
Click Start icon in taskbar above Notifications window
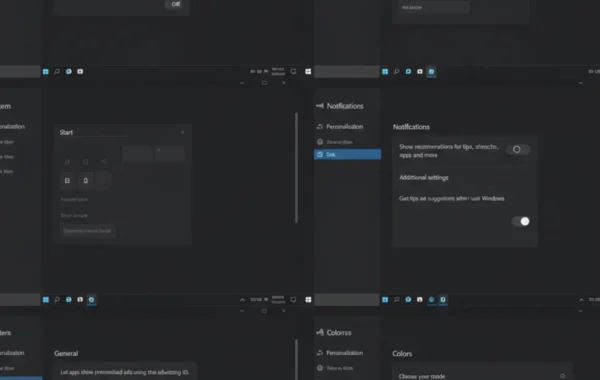385,72
